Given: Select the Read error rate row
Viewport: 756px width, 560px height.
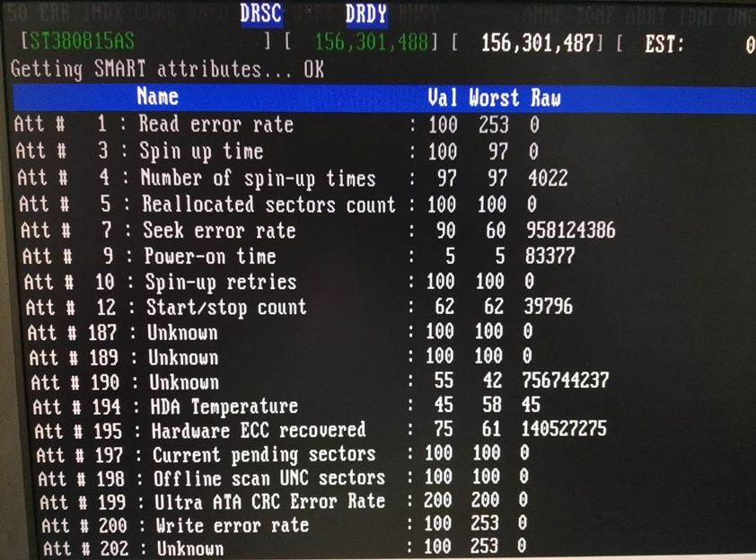Looking at the screenshot, I should point(277,125).
